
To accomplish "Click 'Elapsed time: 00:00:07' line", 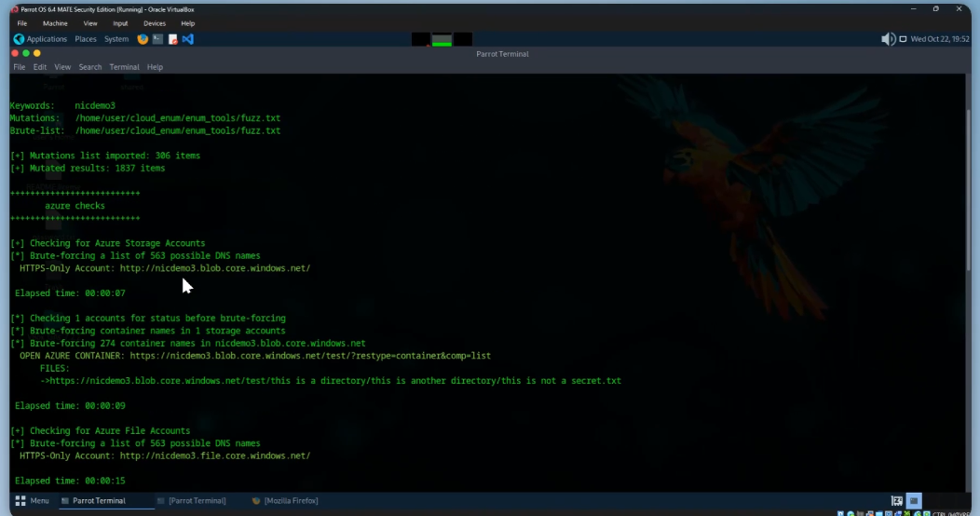I will [x=70, y=293].
